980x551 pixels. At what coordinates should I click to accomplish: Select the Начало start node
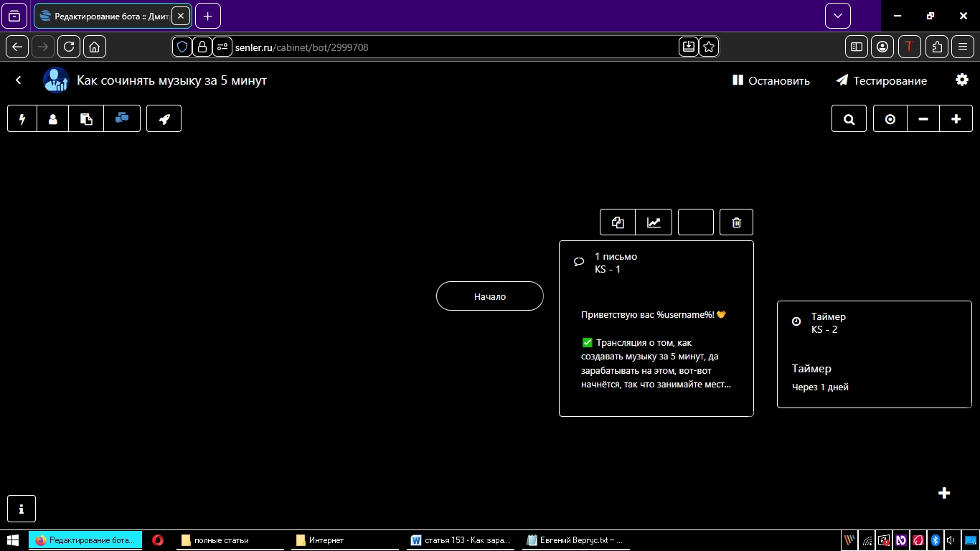coord(490,296)
